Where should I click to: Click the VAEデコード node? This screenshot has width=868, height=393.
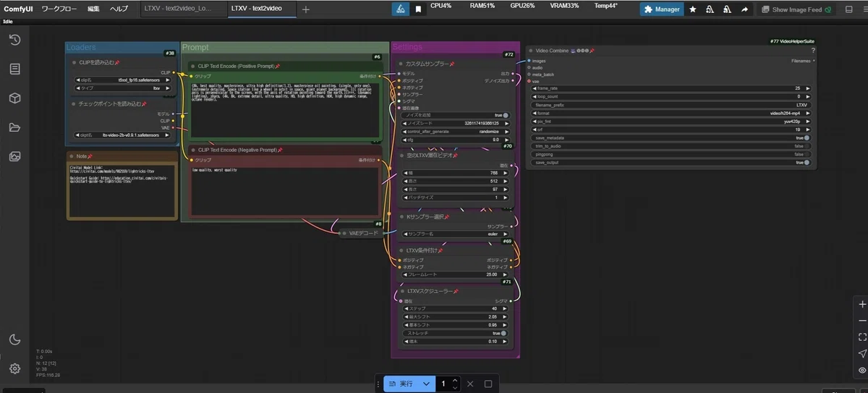click(363, 233)
